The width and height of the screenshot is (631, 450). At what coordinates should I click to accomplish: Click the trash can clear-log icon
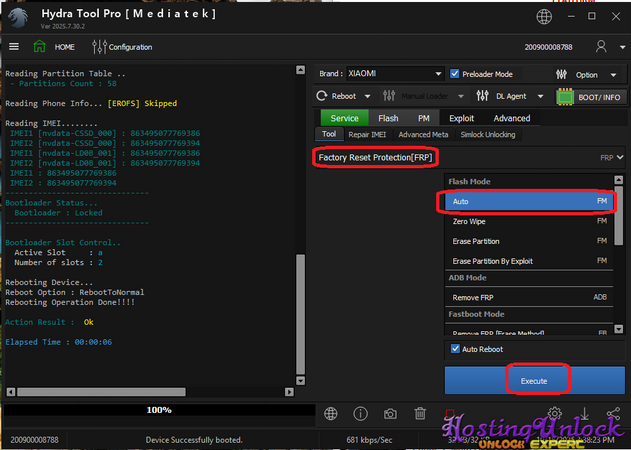[x=421, y=414]
